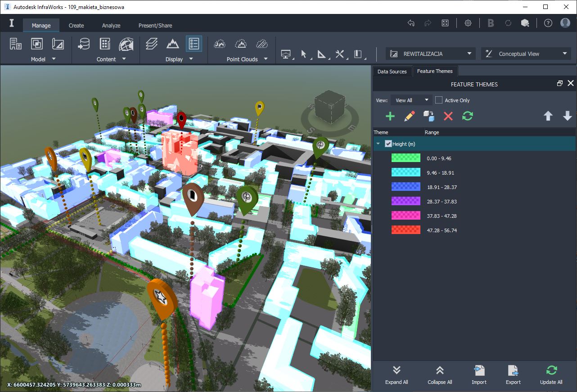Move the theme up with the up arrow
The height and width of the screenshot is (392, 577).
[548, 116]
